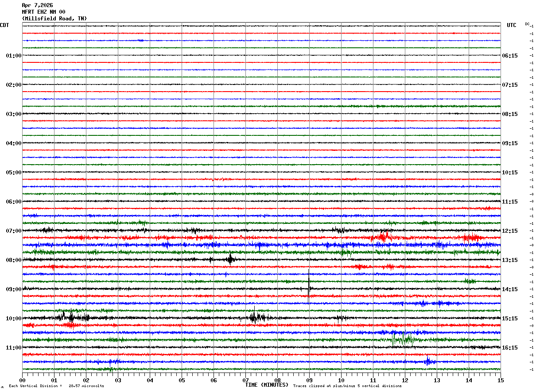Click the "TIME (MINUTES)" axis title
Screen dimensions: 536x392
point(267,385)
